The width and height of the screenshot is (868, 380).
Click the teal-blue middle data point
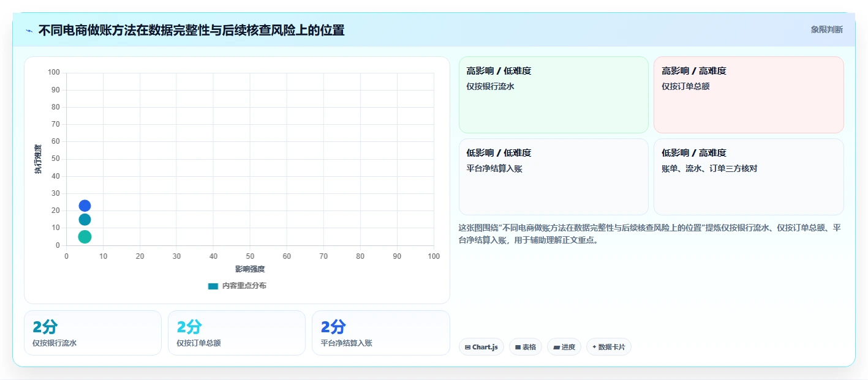click(x=85, y=219)
